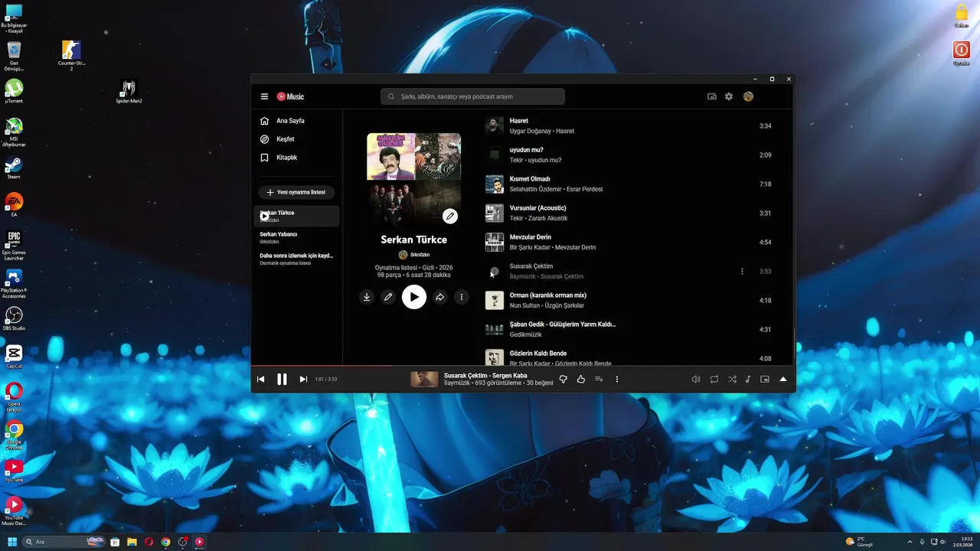Play Şaban Gedik - Gülüşlerim Yarım Kaldı
980x551 pixels.
tap(563, 324)
